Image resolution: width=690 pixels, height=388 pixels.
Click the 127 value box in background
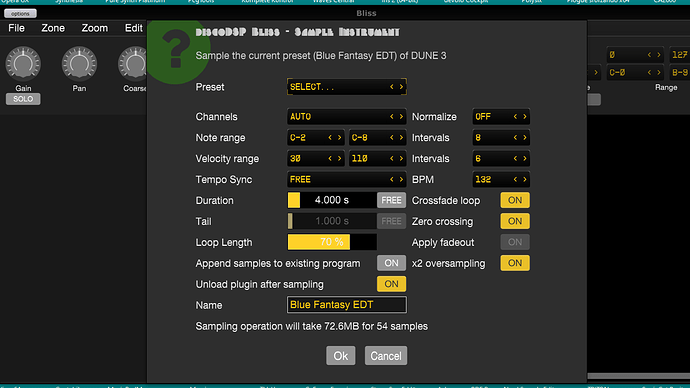pyautogui.click(x=679, y=55)
